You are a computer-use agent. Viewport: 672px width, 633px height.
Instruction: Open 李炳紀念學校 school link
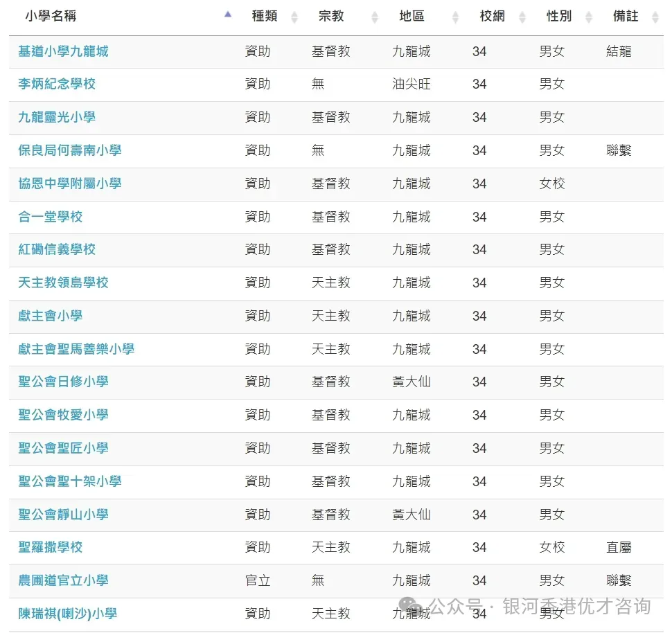pos(57,84)
